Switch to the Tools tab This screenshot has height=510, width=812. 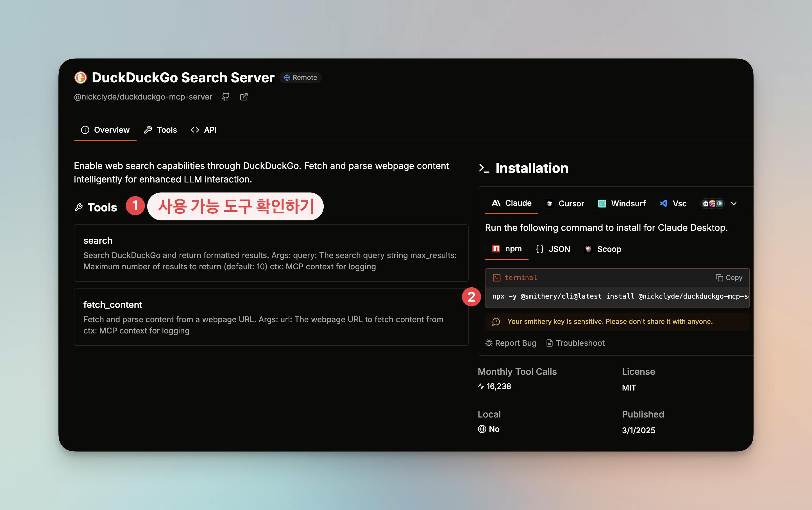click(x=160, y=130)
